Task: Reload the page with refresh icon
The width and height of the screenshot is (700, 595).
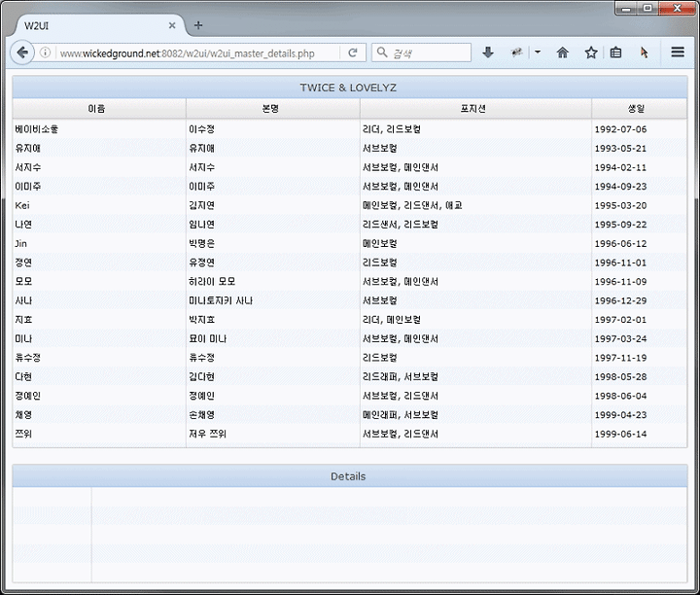Action: coord(352,52)
